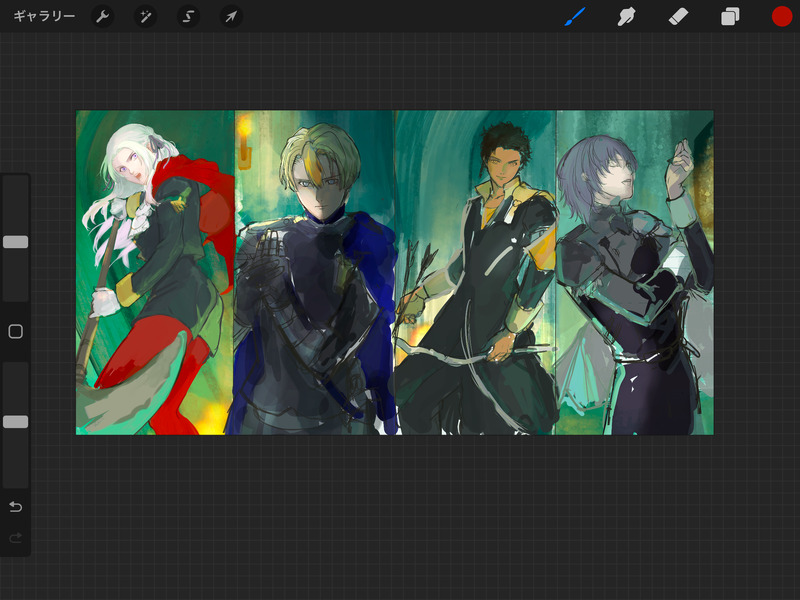Activate the Transform arrow tool
800x600 pixels.
(231, 17)
